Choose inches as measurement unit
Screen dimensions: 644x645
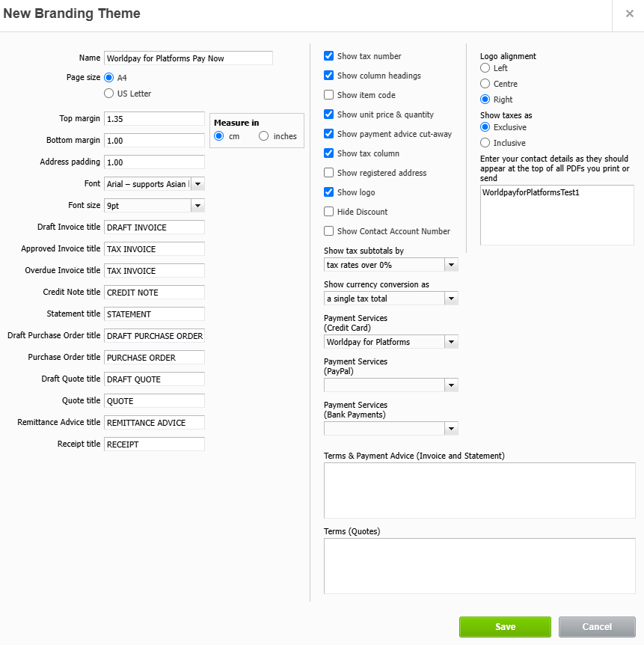coord(264,136)
